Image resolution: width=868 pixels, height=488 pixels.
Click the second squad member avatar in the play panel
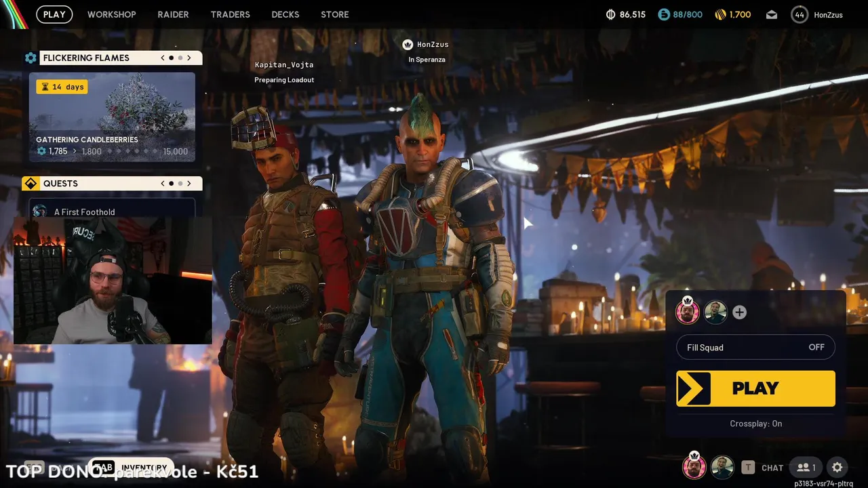pyautogui.click(x=715, y=312)
